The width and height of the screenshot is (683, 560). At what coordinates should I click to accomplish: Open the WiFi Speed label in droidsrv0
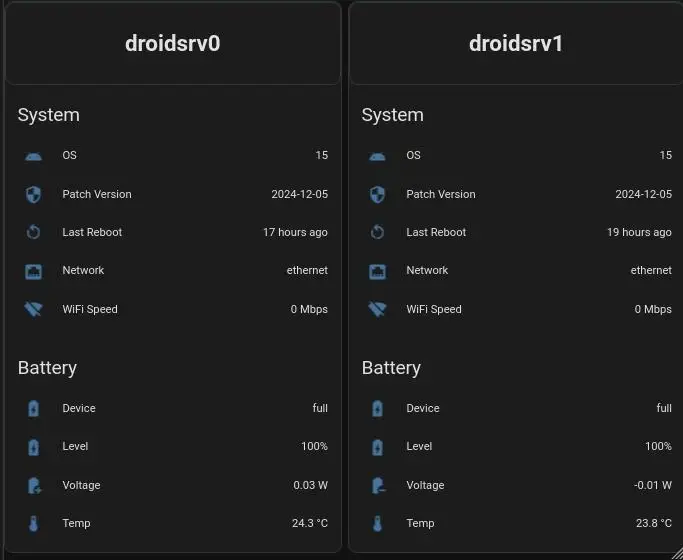click(90, 309)
